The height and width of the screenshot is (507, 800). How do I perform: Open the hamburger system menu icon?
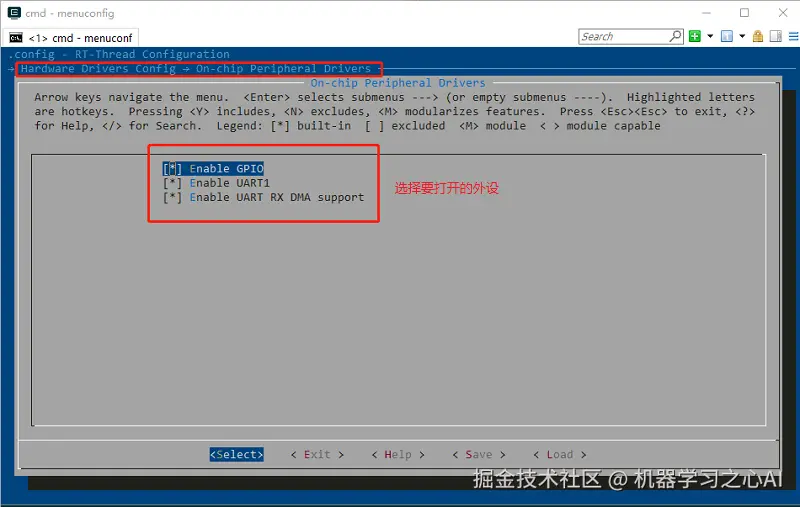click(793, 36)
